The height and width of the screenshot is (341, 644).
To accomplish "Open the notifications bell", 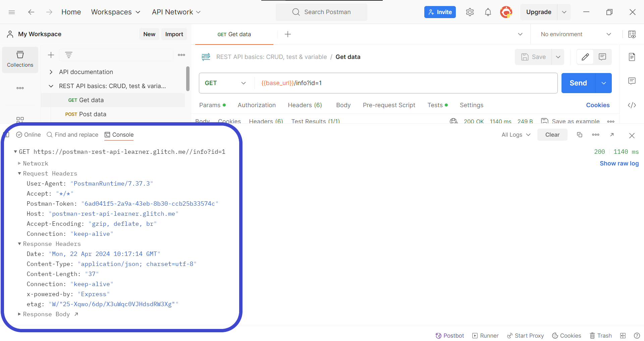I will tap(488, 12).
